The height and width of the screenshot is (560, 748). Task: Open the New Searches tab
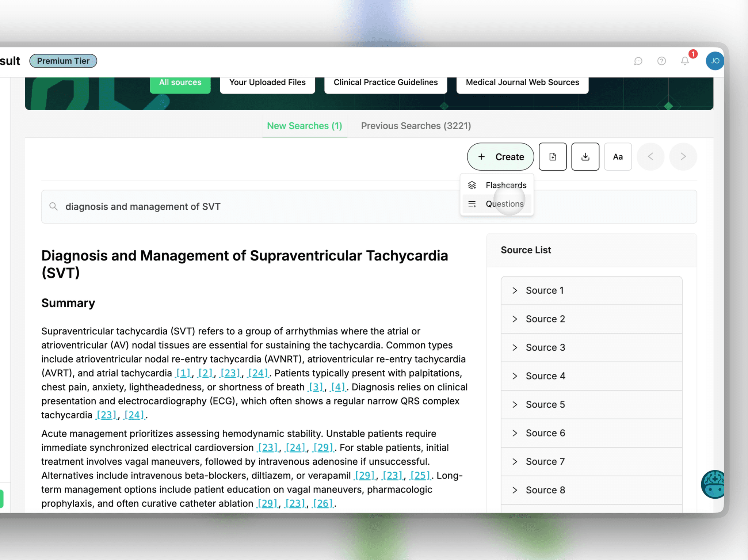[x=305, y=126]
